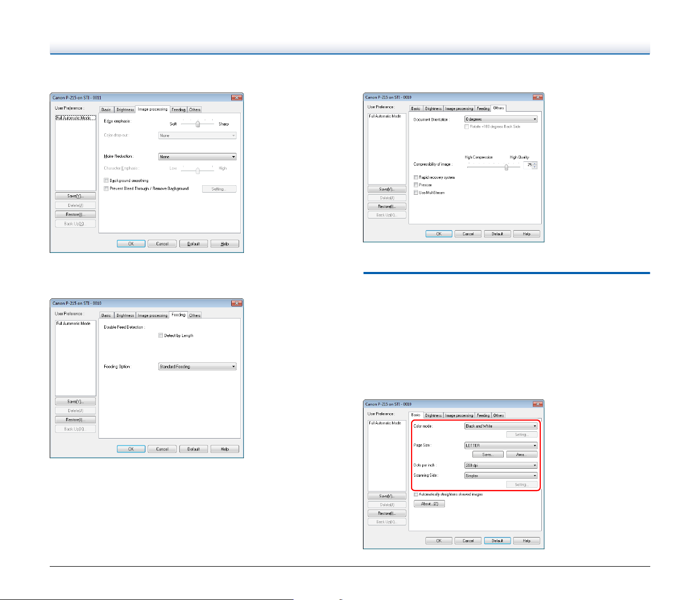Open the Feeding Option dropdown
The image size is (700, 600).
coord(197,366)
